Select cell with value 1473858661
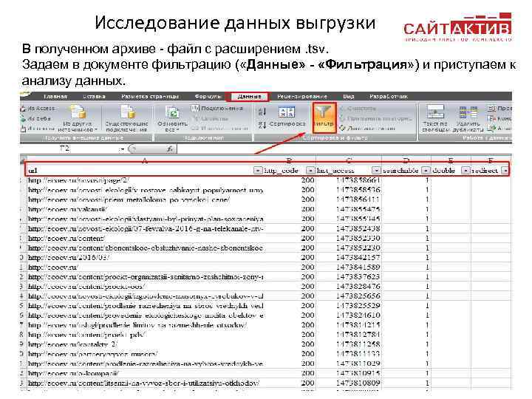This screenshot has width=532, height=399. tap(349, 180)
